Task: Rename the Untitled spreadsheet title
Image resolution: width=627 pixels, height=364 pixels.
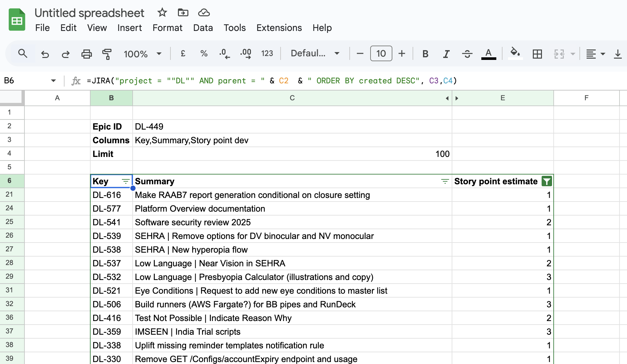Action: [x=89, y=13]
